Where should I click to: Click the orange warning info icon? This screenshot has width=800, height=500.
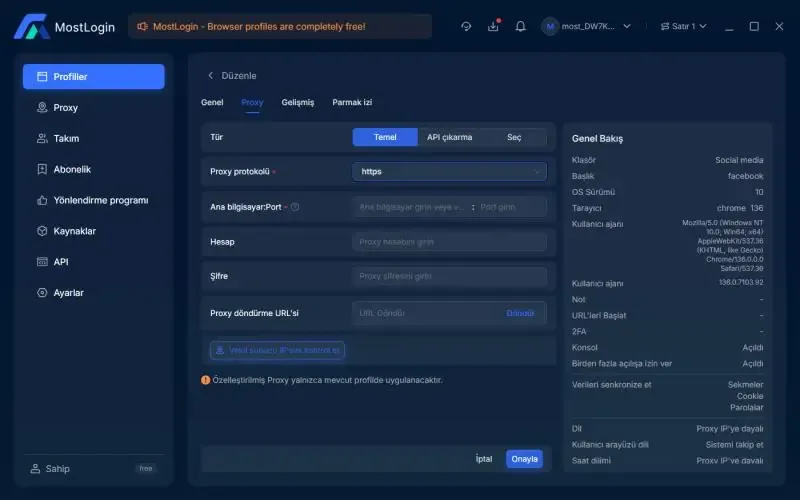[206, 380]
